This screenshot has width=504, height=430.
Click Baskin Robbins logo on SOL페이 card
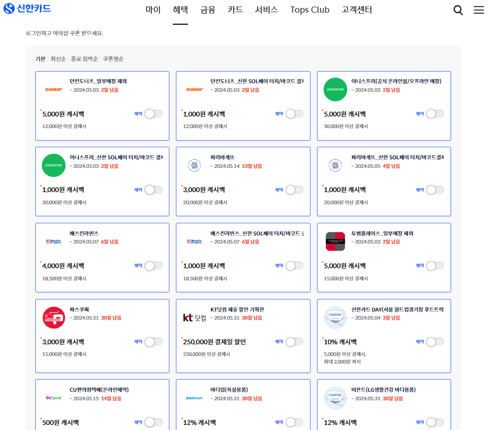pyautogui.click(x=195, y=241)
